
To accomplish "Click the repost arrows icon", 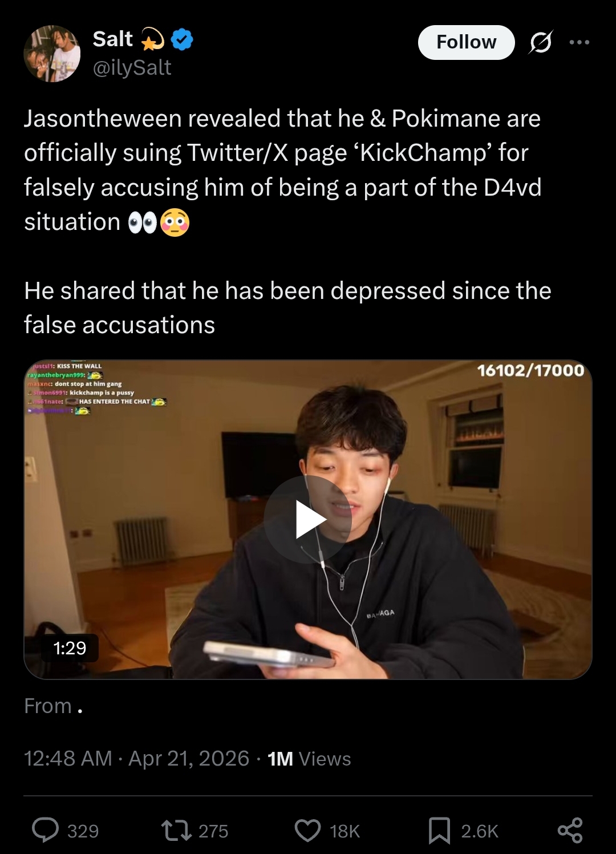I will tap(177, 831).
